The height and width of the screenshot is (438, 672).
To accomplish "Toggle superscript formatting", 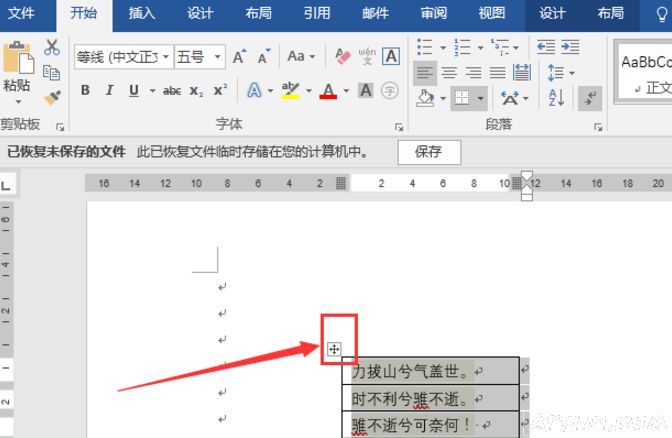I will point(220,90).
